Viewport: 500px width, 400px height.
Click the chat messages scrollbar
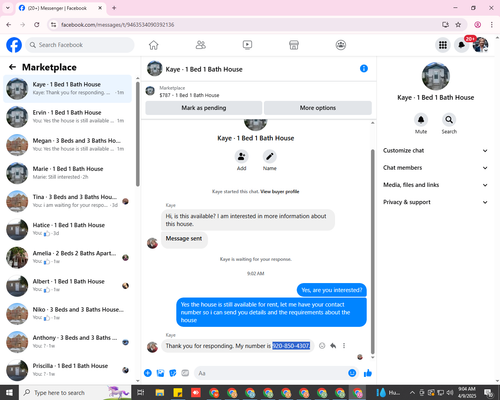pos(373,252)
